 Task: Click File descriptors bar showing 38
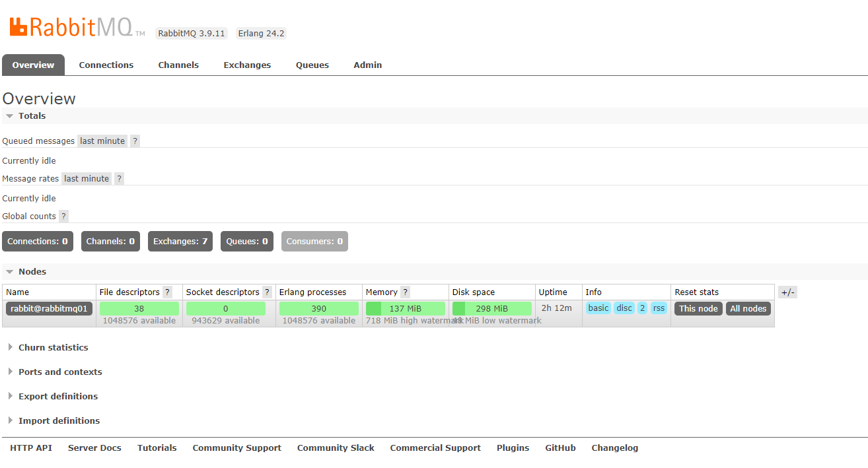[139, 308]
